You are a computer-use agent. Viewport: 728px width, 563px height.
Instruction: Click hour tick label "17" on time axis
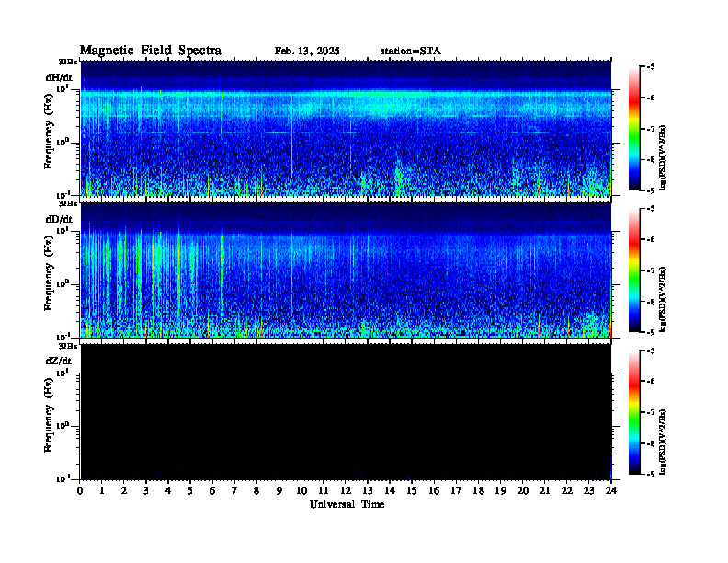[x=456, y=491]
